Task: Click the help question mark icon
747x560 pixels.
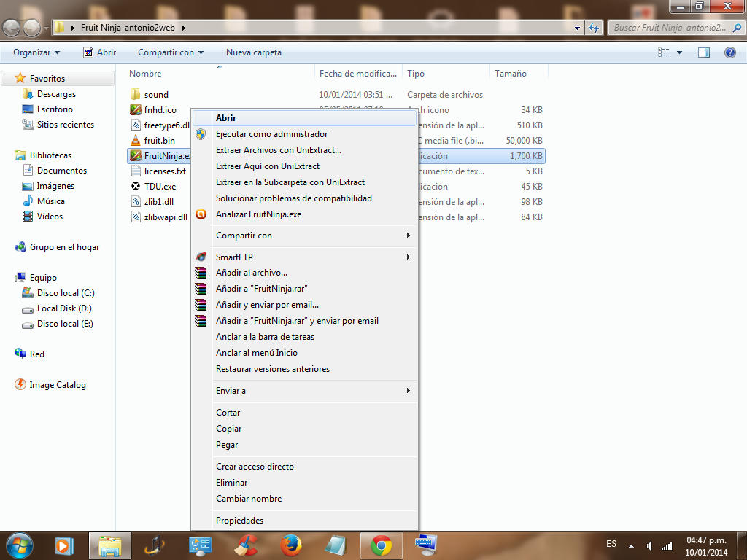Action: [729, 52]
